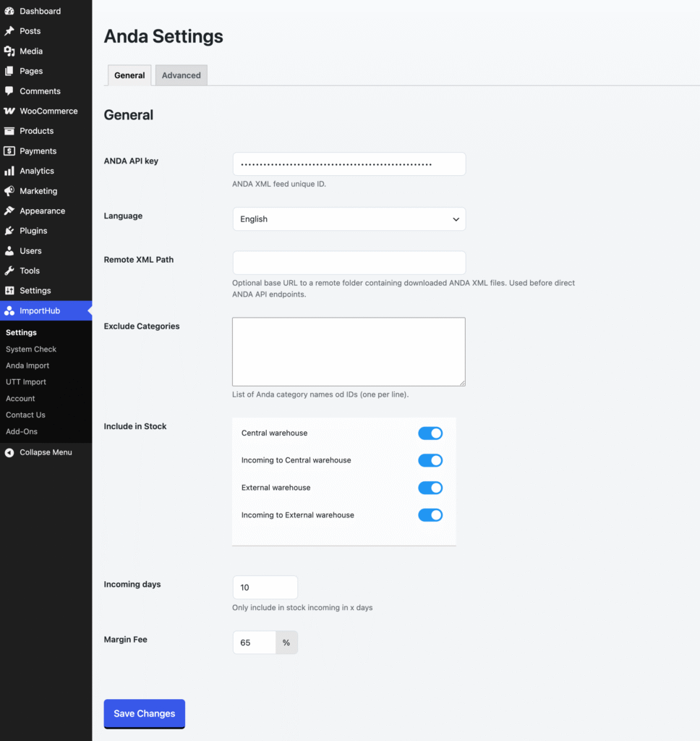This screenshot has height=741, width=700.
Task: Focus the ANDA API key field
Action: coord(349,164)
